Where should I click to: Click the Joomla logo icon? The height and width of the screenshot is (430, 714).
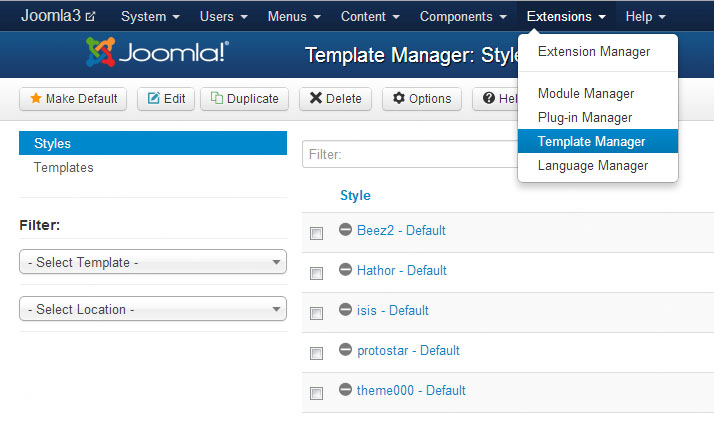pos(101,52)
